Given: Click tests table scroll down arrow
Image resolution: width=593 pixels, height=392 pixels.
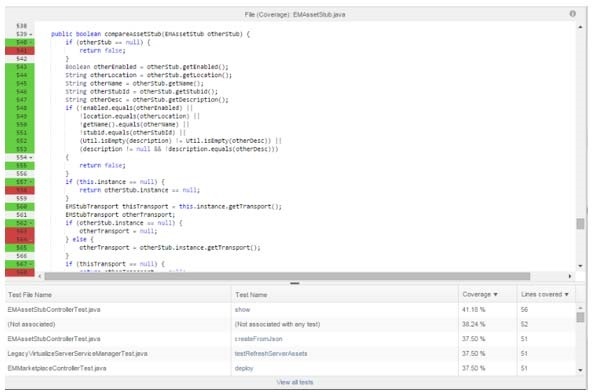Looking at the screenshot, I should (580, 370).
